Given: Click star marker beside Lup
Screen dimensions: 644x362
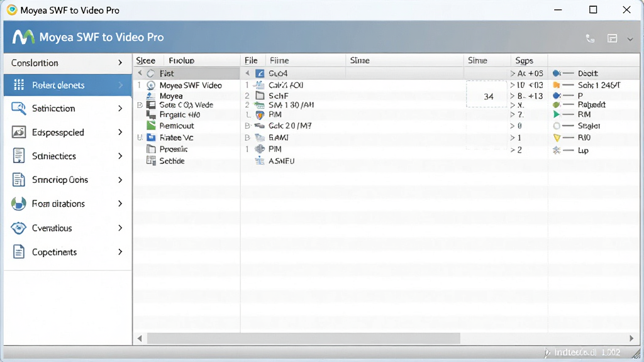Looking at the screenshot, I should tap(557, 150).
